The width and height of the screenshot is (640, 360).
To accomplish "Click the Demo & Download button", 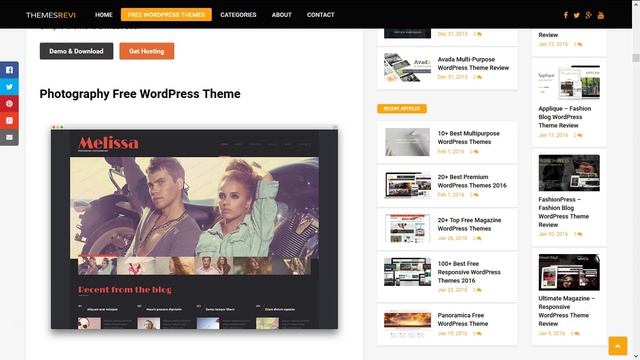I will [x=76, y=51].
